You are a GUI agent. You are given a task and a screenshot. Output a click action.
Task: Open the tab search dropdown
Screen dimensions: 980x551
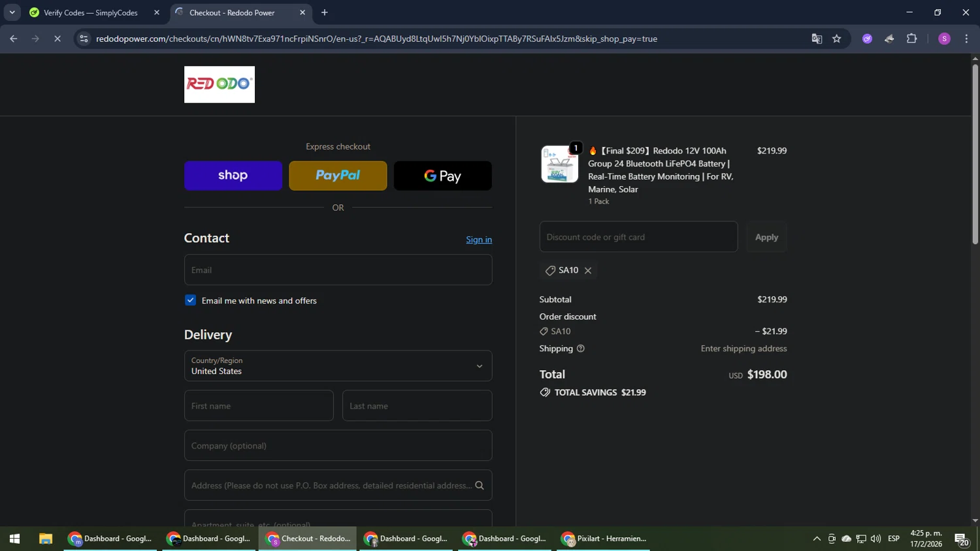tap(12, 12)
